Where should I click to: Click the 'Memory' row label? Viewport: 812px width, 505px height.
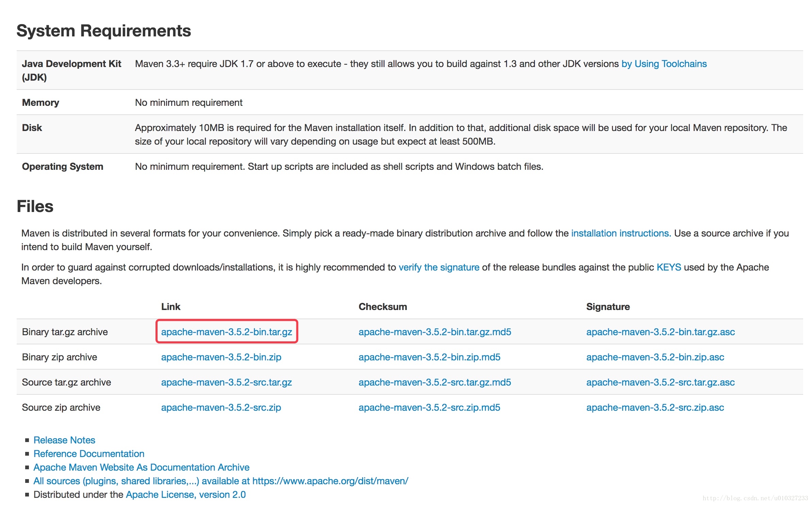(40, 103)
